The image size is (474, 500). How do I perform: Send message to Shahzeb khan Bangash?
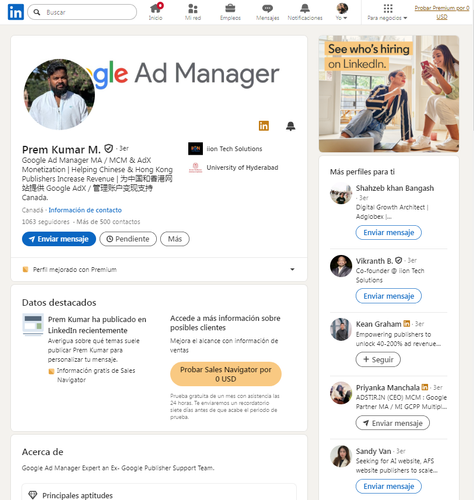388,232
